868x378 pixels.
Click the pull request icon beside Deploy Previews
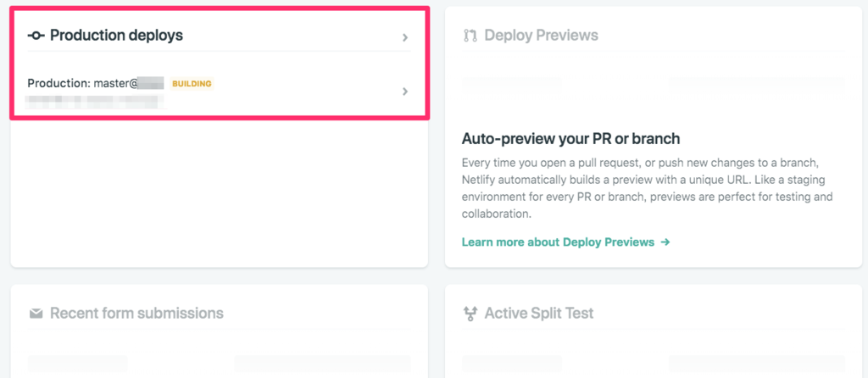[470, 36]
